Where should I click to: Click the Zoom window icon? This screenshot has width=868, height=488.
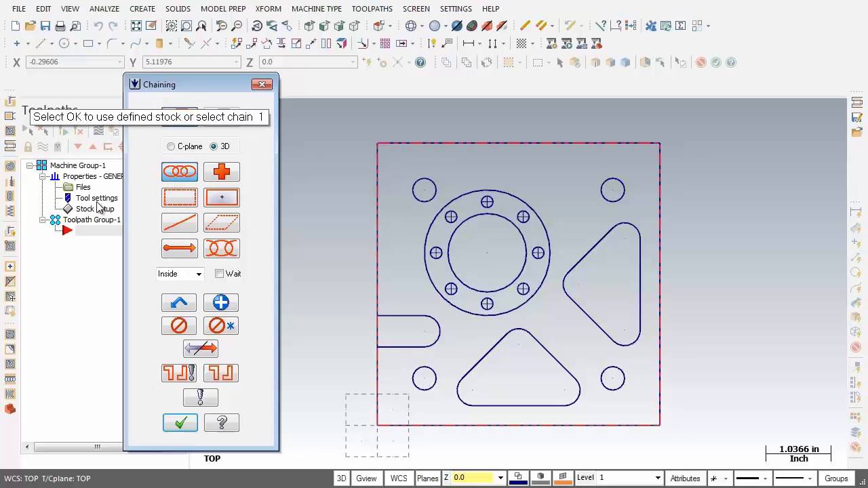[171, 26]
